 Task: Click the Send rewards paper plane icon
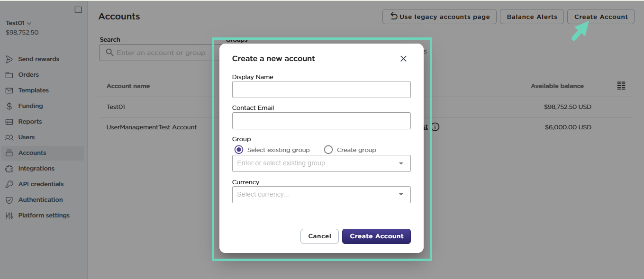point(9,59)
